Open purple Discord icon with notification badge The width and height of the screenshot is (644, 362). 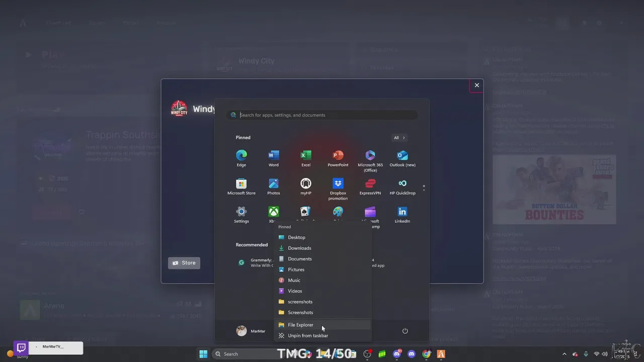[x=397, y=354]
